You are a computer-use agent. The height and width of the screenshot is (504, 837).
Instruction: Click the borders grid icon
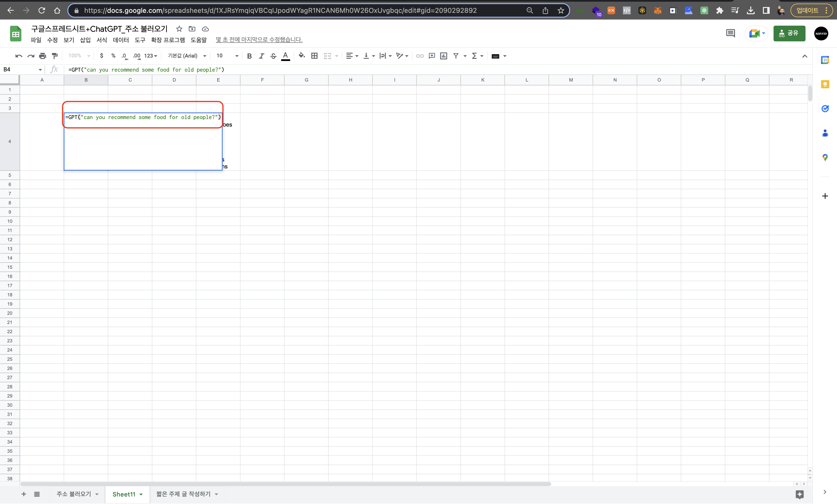click(x=315, y=56)
